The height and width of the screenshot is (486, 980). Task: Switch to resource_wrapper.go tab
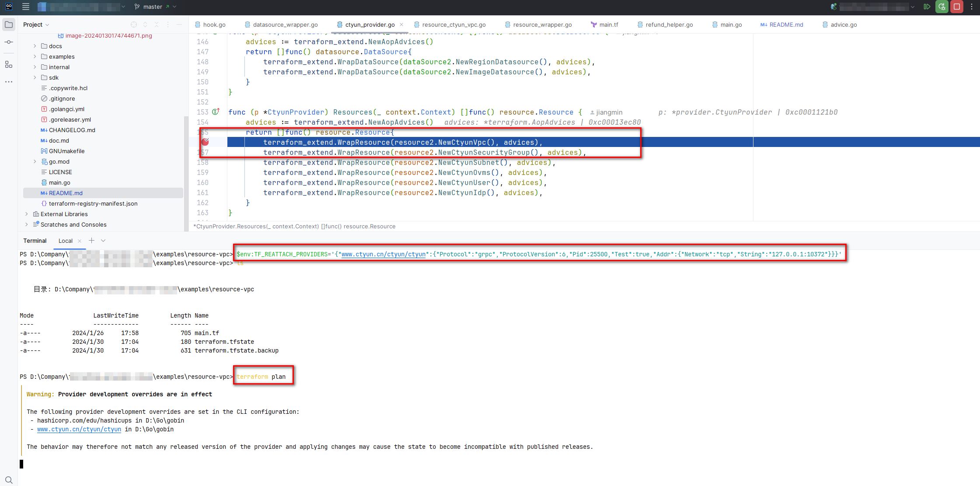tap(538, 24)
